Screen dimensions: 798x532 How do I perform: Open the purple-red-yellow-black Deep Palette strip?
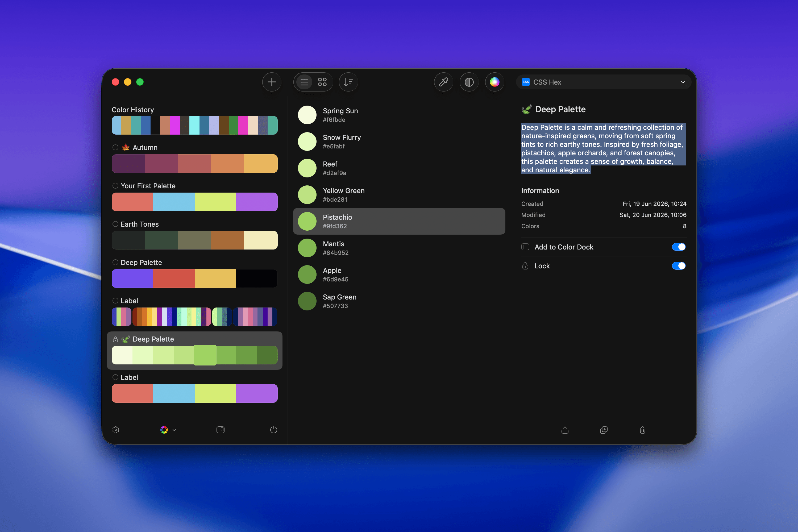click(195, 279)
